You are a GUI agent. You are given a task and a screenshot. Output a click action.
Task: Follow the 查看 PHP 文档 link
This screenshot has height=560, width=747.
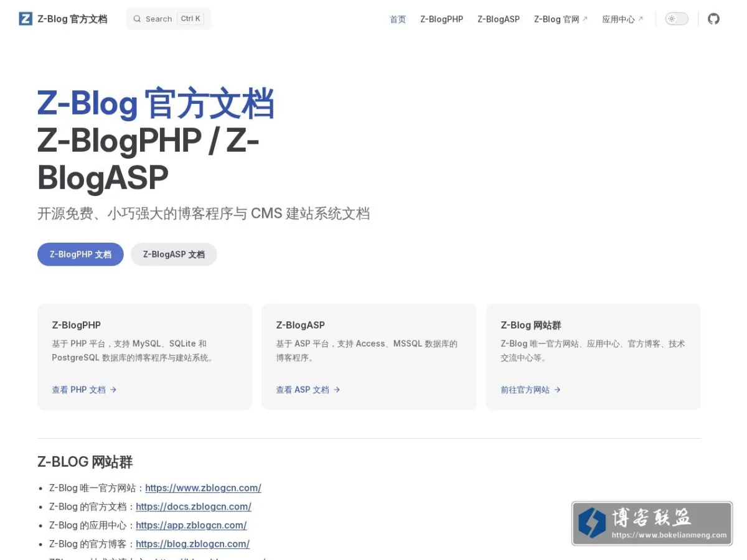[x=84, y=390]
